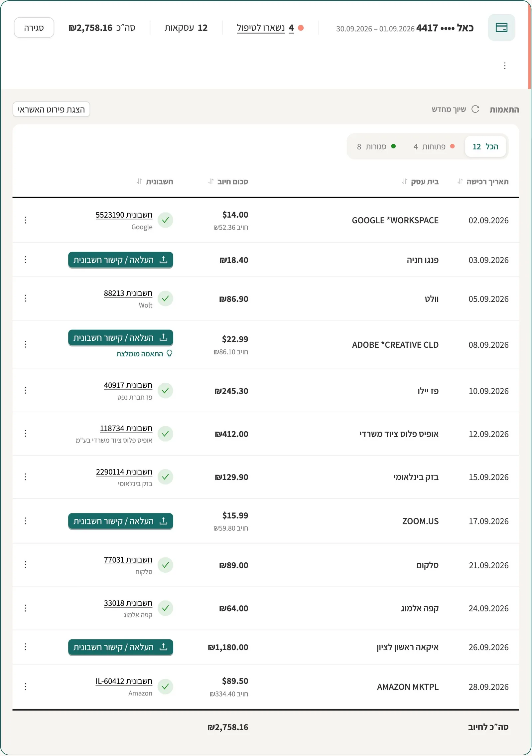Upload invoice for פנגו חניה
The width and height of the screenshot is (532, 756).
(121, 260)
